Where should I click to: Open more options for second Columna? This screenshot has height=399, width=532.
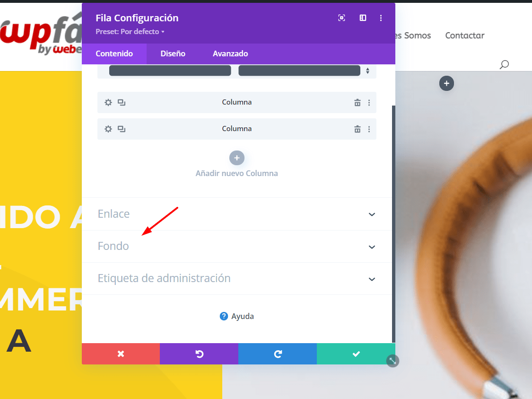tap(369, 129)
